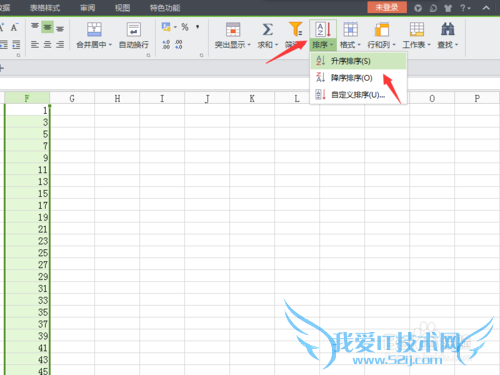Switch to the 特色功能 tab
Screen dimensions: 500x375
click(165, 8)
